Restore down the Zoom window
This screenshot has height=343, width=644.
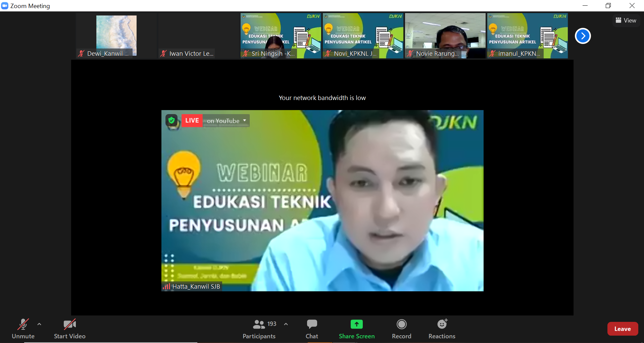pyautogui.click(x=608, y=6)
